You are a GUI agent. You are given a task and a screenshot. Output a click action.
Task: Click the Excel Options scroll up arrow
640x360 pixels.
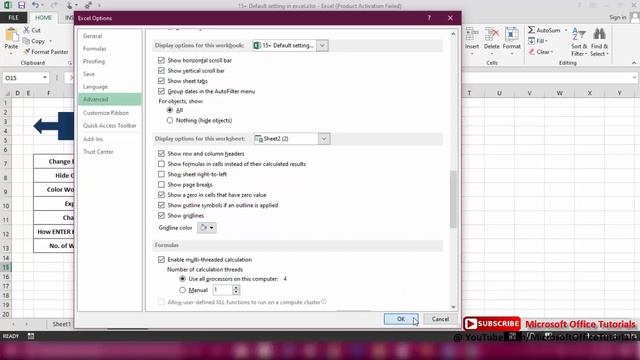453,34
